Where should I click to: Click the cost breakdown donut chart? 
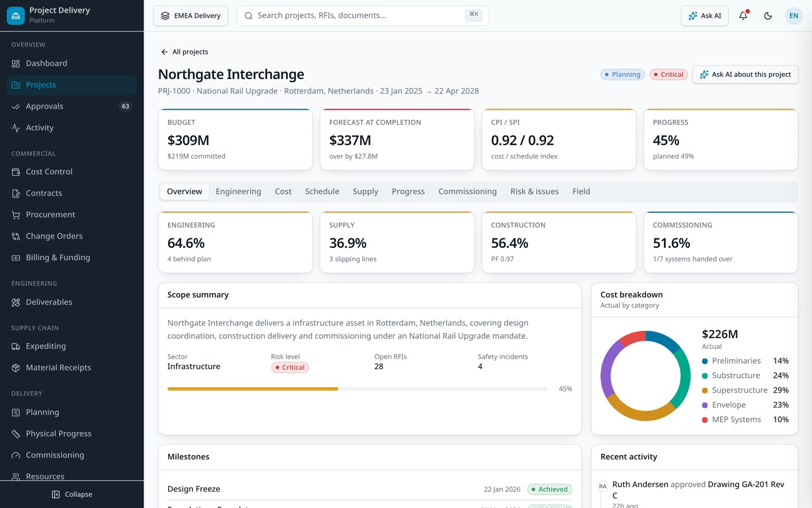pyautogui.click(x=646, y=376)
